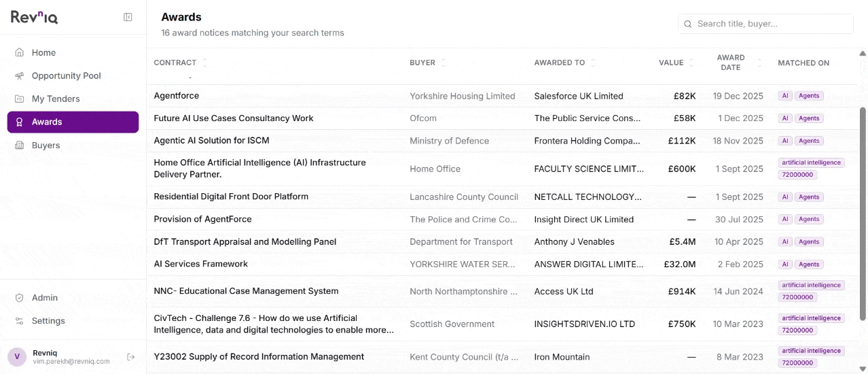Click the Settings sliders icon

tap(19, 320)
